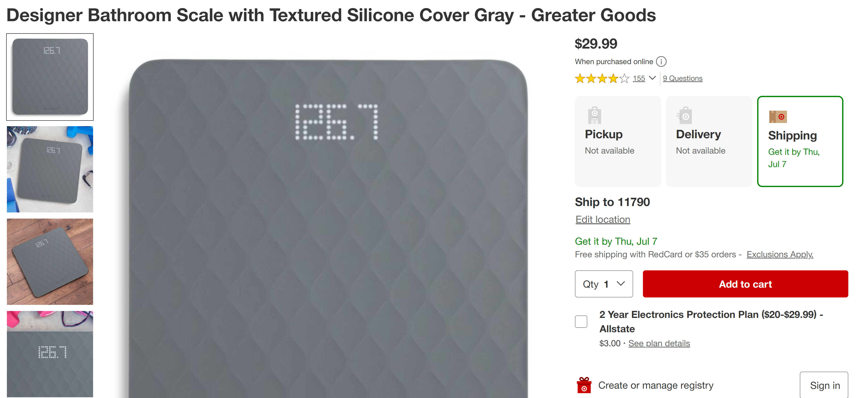The width and height of the screenshot is (868, 398).
Task: Open the Qty quantity dropdown
Action: (604, 284)
